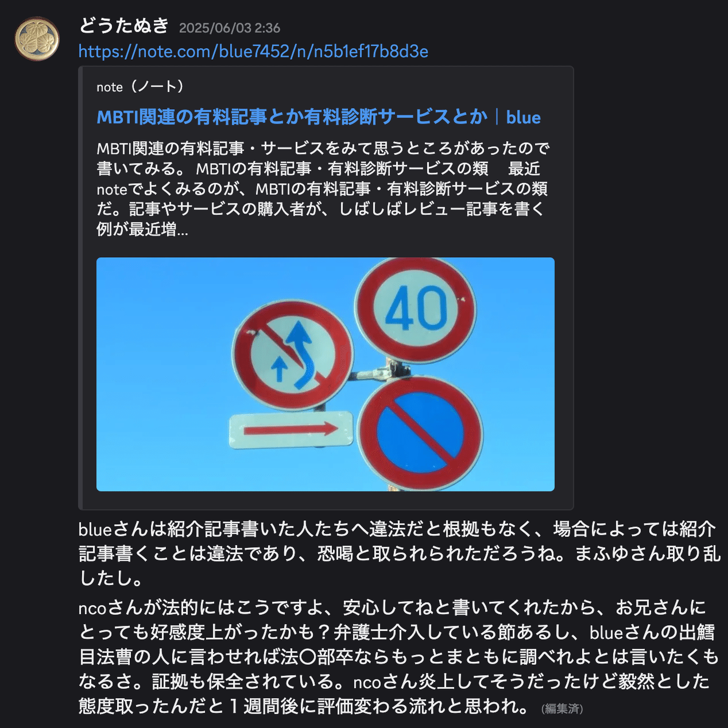Click the blue no-parking sign in image
This screenshot has height=728, width=728.
(x=420, y=433)
